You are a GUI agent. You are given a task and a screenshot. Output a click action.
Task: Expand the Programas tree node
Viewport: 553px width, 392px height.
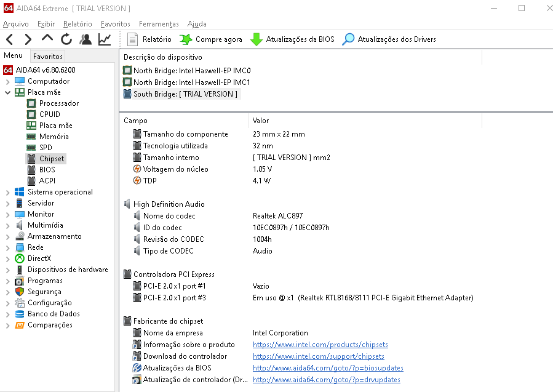coord(8,281)
